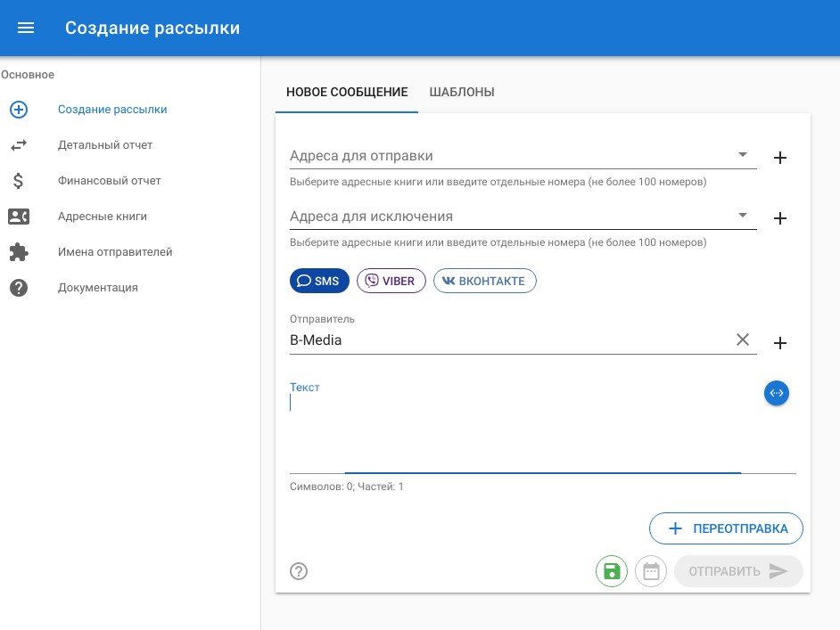This screenshot has width=840, height=630.
Task: Click the Переотправка button
Action: [x=726, y=528]
